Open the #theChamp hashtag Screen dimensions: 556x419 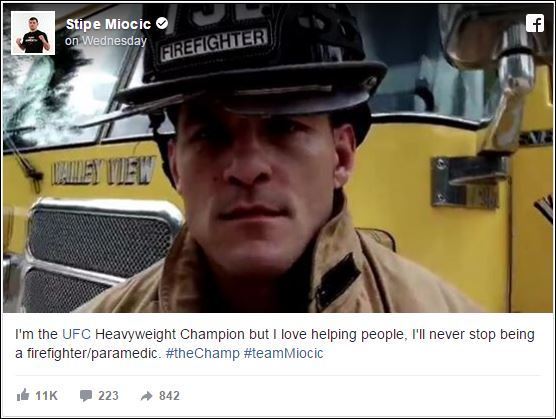[202, 353]
